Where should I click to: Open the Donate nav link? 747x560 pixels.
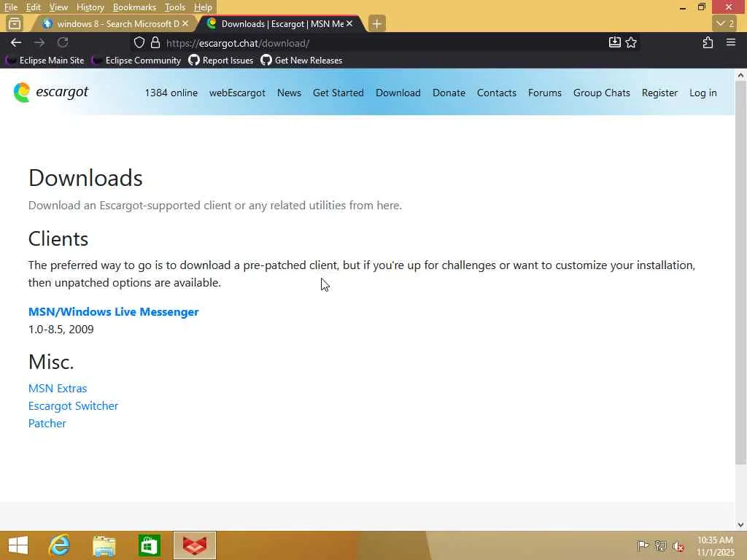click(449, 93)
